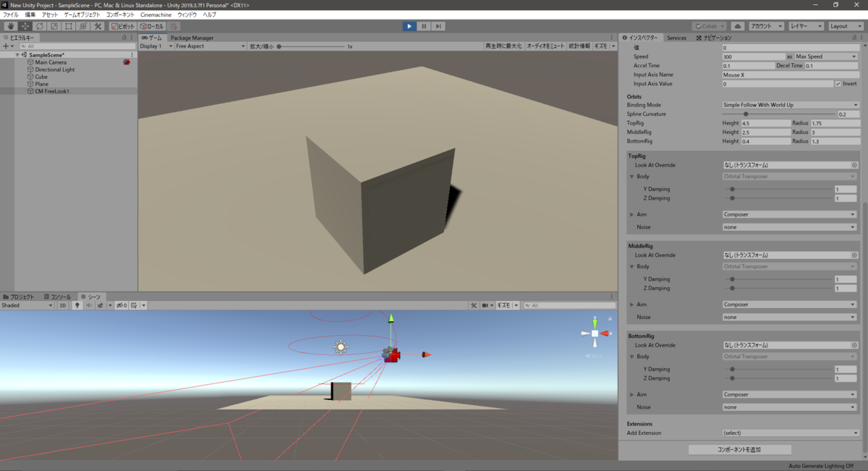Open the Layout dropdown
The image size is (868, 471).
(x=846, y=26)
